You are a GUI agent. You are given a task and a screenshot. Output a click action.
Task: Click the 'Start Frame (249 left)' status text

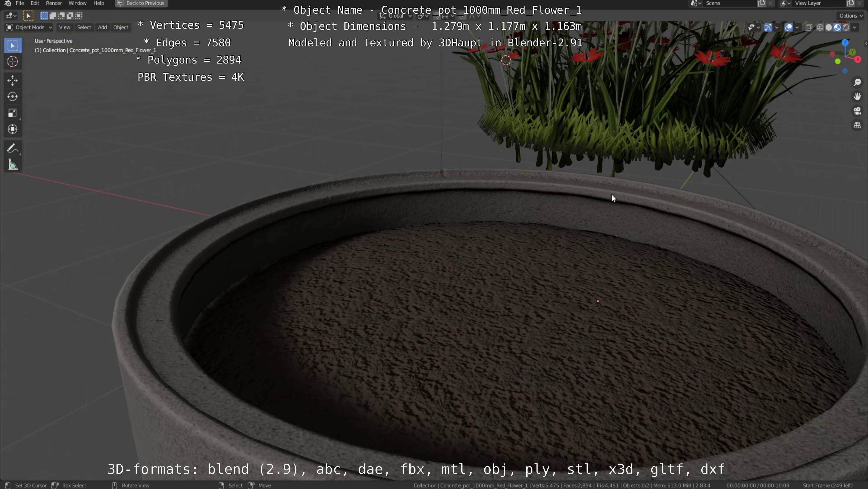828,485
